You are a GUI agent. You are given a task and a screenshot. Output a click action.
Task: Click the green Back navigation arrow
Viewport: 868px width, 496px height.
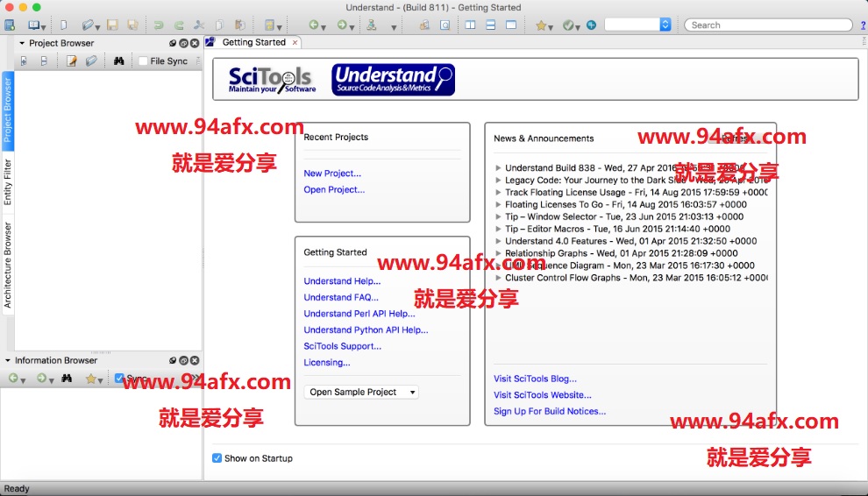[314, 25]
